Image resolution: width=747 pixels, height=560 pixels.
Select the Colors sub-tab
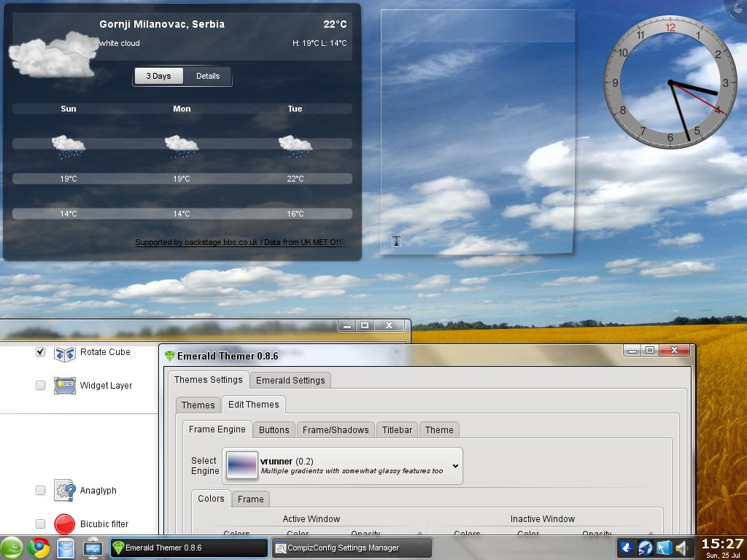point(211,498)
